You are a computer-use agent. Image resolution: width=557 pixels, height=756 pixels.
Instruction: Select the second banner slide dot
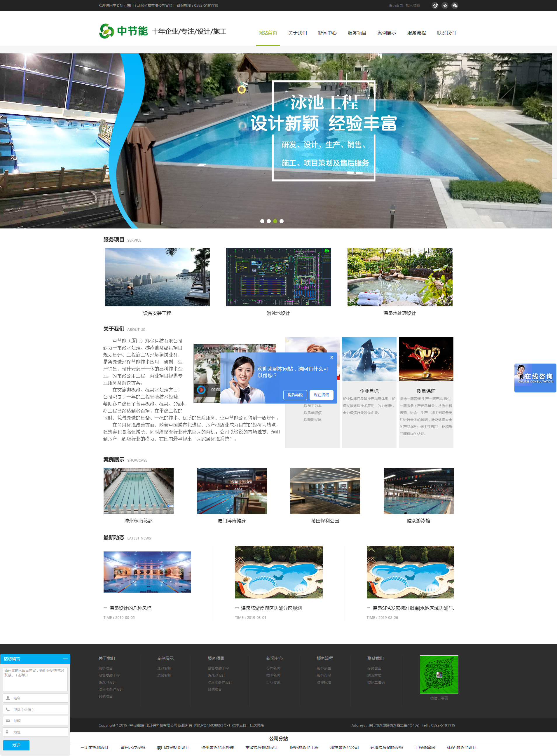click(268, 221)
